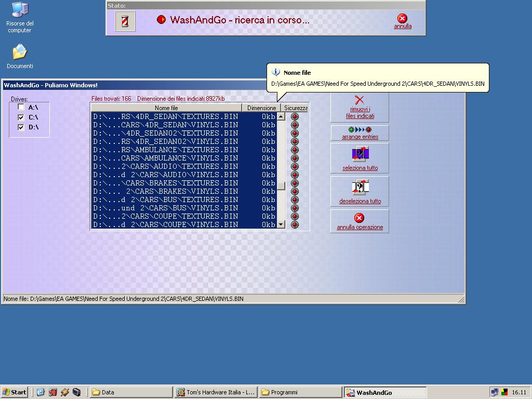Click the first quick launch browser icon
The image size is (532, 399).
tap(41, 392)
